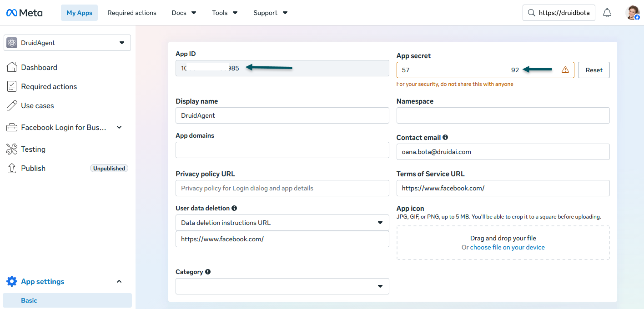The image size is (644, 309).
Task: Open Use cases in sidebar
Action: tap(37, 105)
